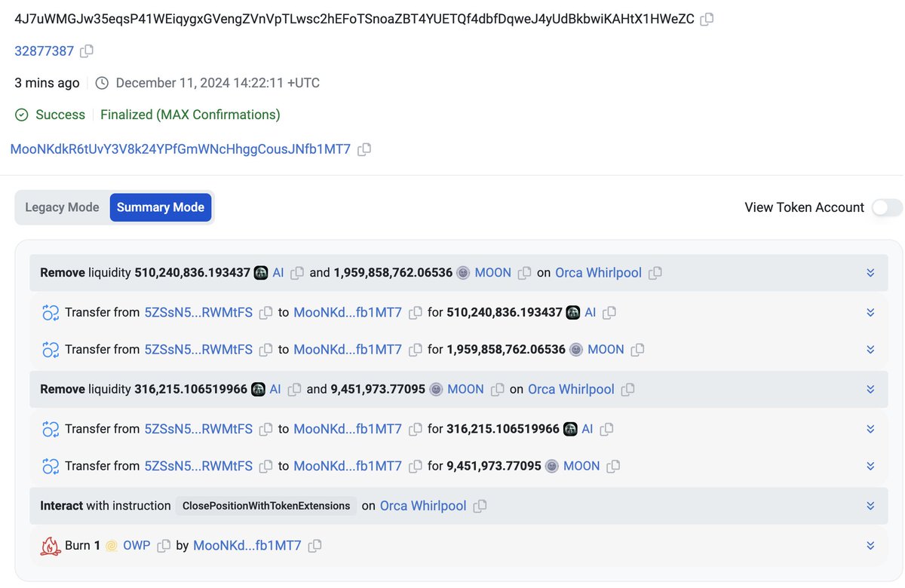
Task: Toggle the View Token Account switch
Action: point(887,207)
